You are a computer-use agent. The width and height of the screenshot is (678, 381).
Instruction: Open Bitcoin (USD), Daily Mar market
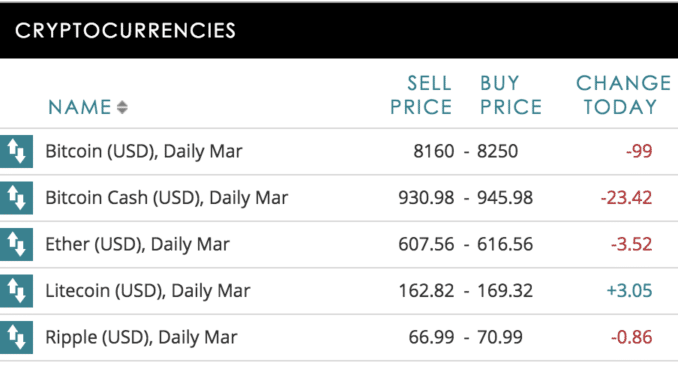[x=144, y=151]
